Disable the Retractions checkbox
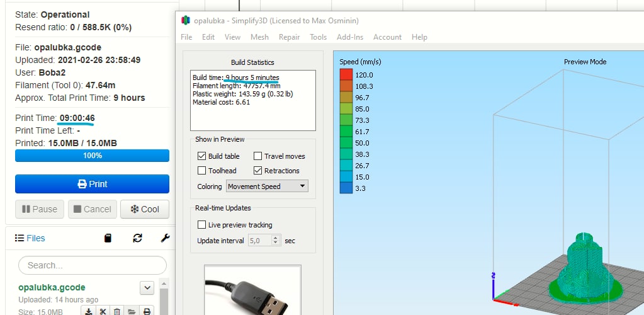 [257, 171]
